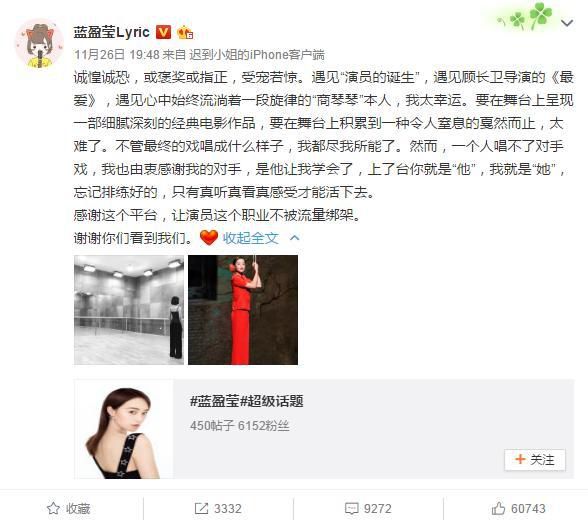Follow the super topic with 关注 button

(535, 459)
